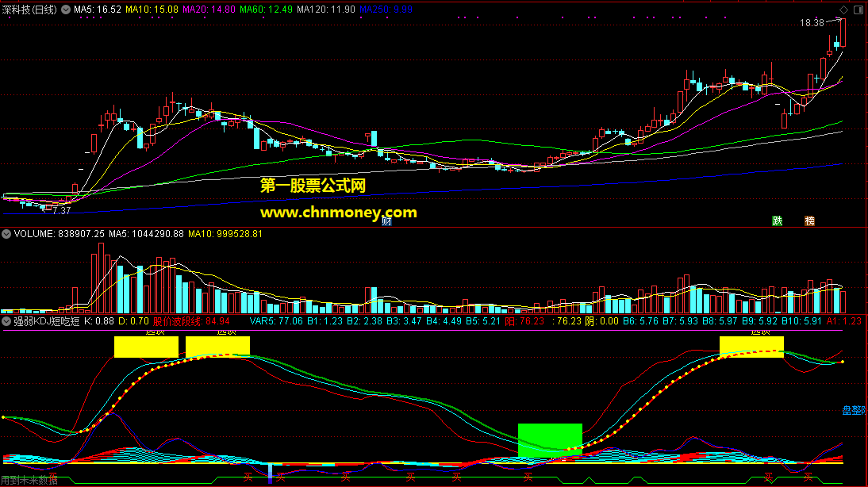Select the MA60: 12.49 label
This screenshot has width=868, height=487.
(266, 10)
